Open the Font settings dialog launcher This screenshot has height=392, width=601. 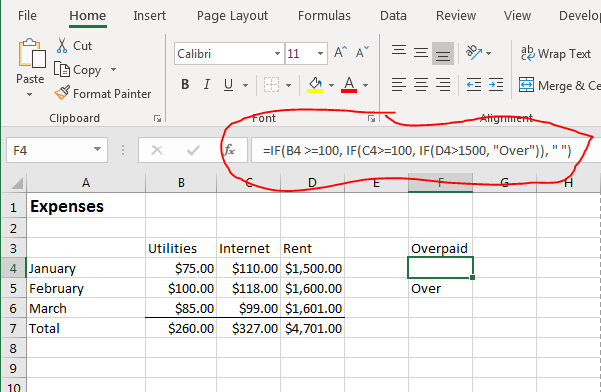[x=371, y=119]
